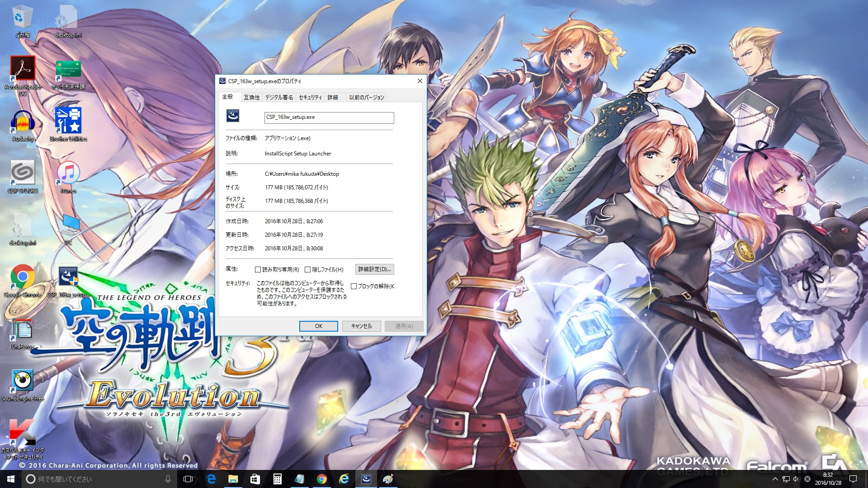The width and height of the screenshot is (868, 488).
Task: Open the Action Center notifications icon
Action: [x=853, y=479]
